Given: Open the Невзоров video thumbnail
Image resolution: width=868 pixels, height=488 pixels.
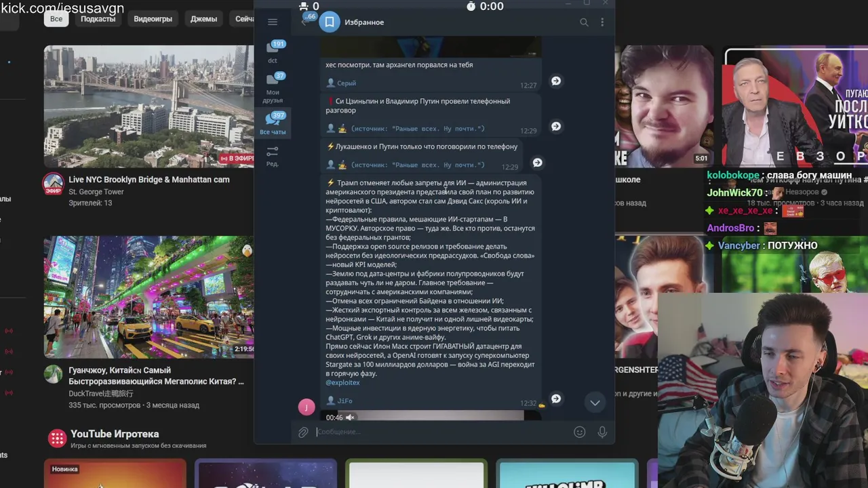Looking at the screenshot, I should (x=795, y=106).
